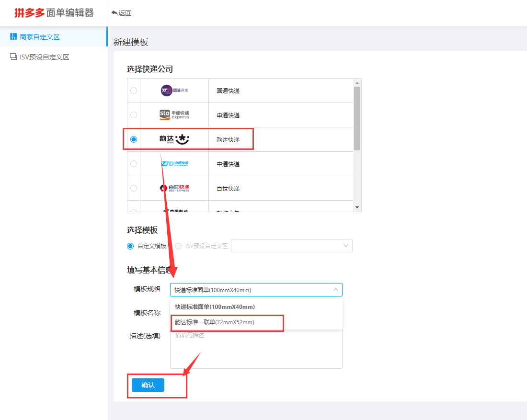Viewport: 527px width, 420px height.
Task: Go back via the 返回 link
Action: click(121, 13)
